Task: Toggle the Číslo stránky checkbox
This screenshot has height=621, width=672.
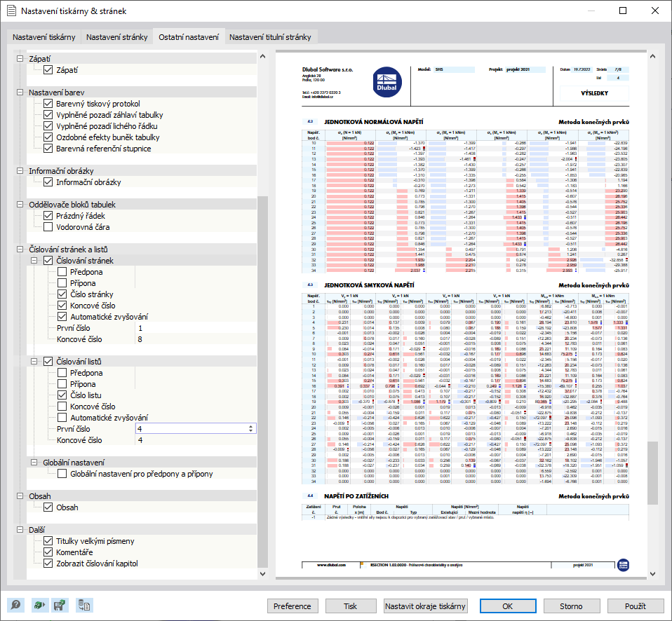Action: pos(62,294)
